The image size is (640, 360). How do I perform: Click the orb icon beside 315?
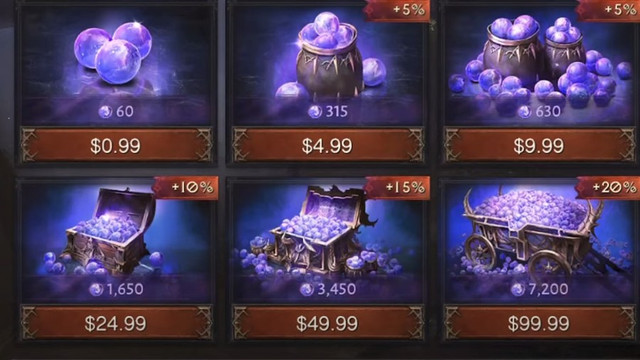coord(314,111)
